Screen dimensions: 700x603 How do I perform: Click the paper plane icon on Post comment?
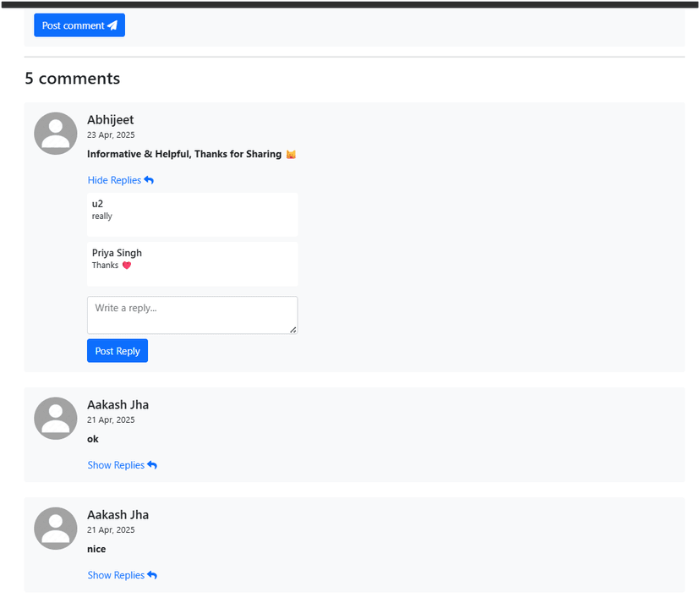[x=112, y=25]
